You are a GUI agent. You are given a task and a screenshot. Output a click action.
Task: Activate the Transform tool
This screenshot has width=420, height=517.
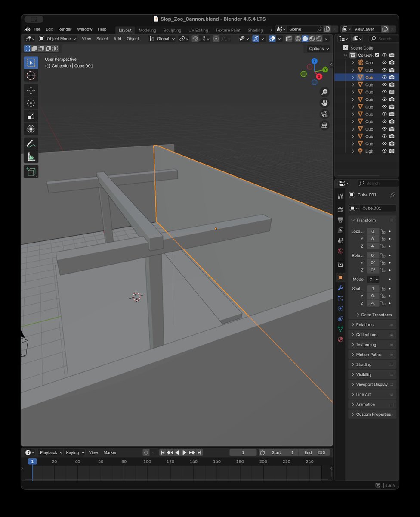coord(31,129)
